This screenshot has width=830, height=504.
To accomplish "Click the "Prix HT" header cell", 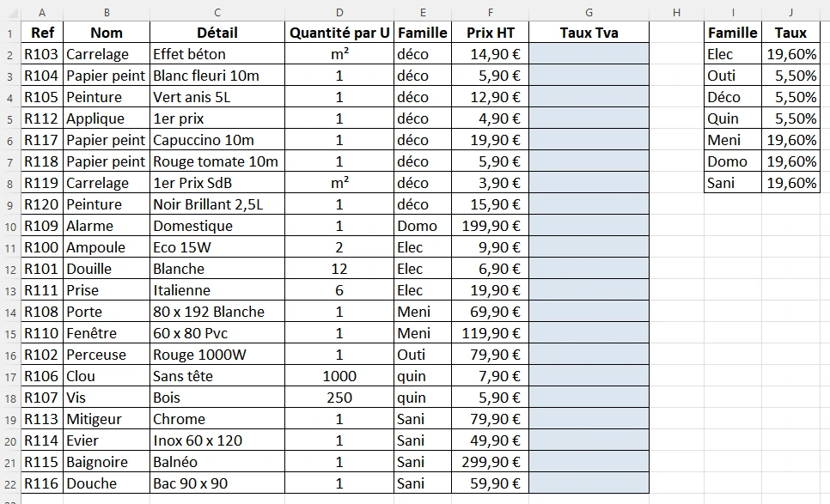I will click(x=490, y=33).
